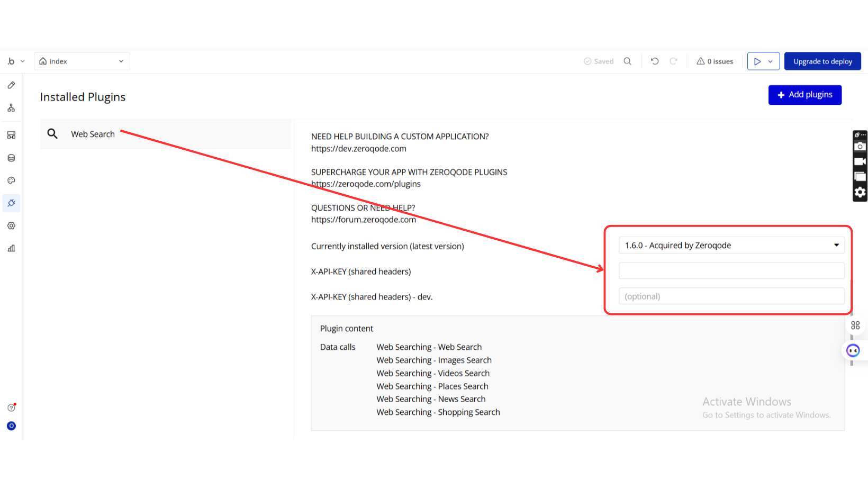Open the Settings tab gear icon
The width and height of the screenshot is (868, 489).
pyautogui.click(x=11, y=225)
